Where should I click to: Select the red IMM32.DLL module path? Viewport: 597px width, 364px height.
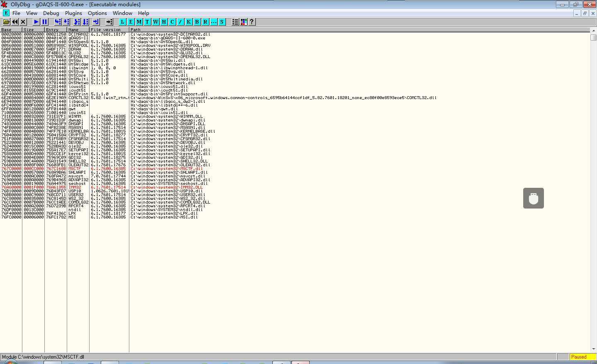point(166,187)
